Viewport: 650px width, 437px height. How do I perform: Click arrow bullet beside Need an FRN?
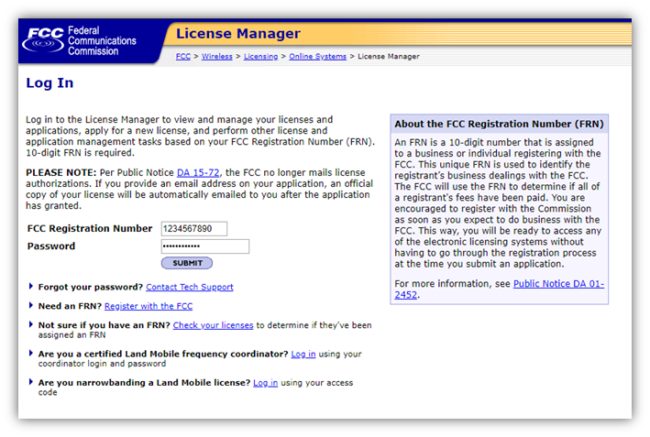[x=31, y=306]
